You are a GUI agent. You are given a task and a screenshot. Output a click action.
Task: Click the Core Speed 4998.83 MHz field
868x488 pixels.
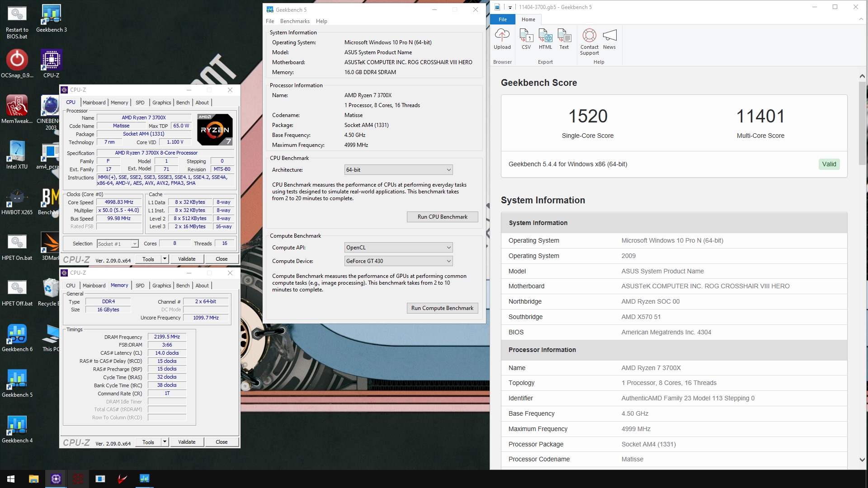(119, 202)
